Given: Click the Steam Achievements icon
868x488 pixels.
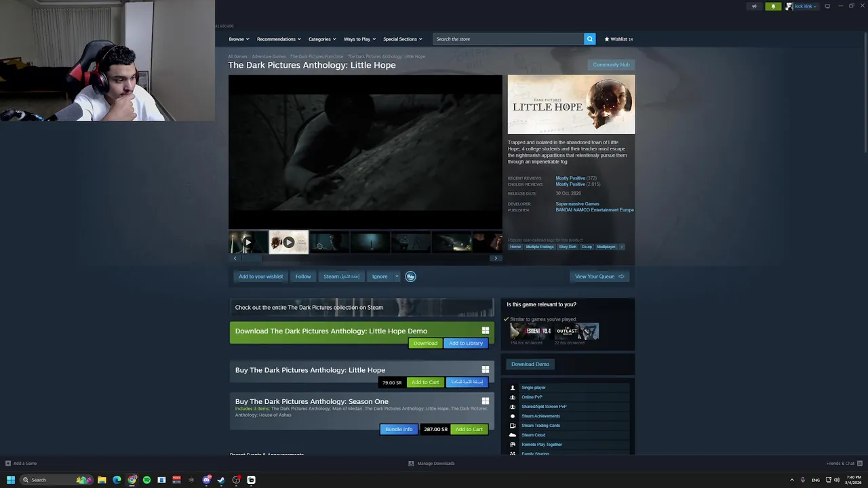Looking at the screenshot, I should [x=513, y=416].
